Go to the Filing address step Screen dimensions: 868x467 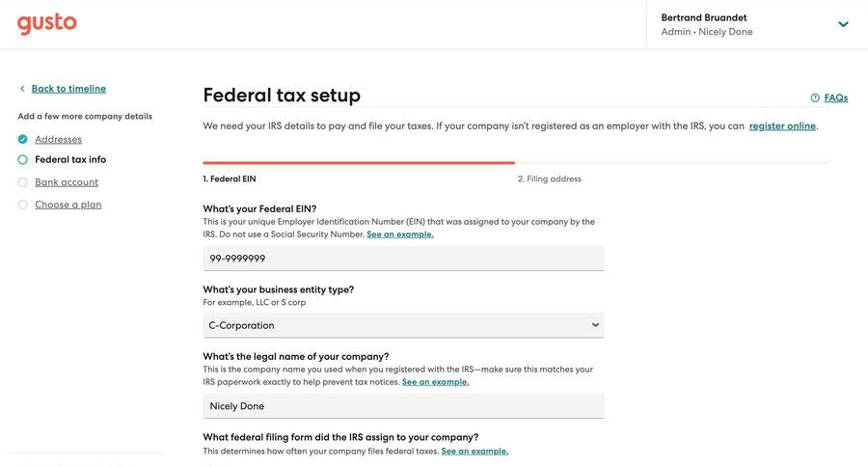554,179
